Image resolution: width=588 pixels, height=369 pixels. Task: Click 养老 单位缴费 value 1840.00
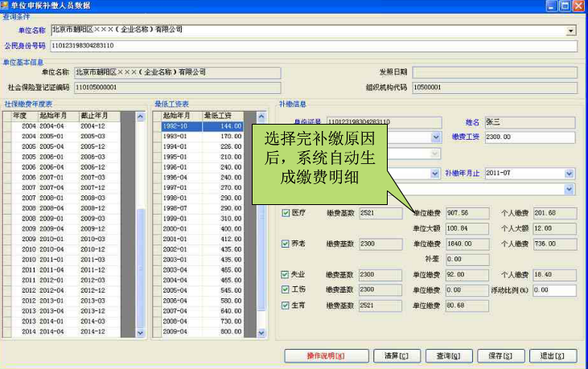467,244
